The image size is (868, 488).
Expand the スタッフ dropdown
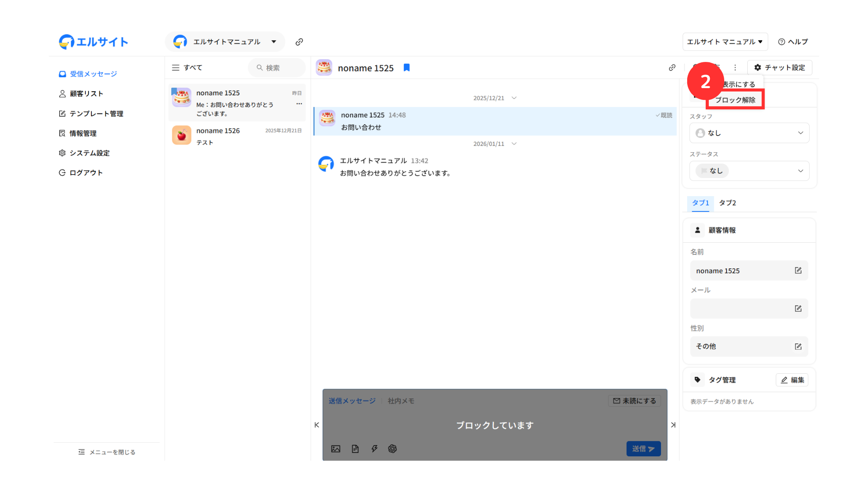(749, 133)
